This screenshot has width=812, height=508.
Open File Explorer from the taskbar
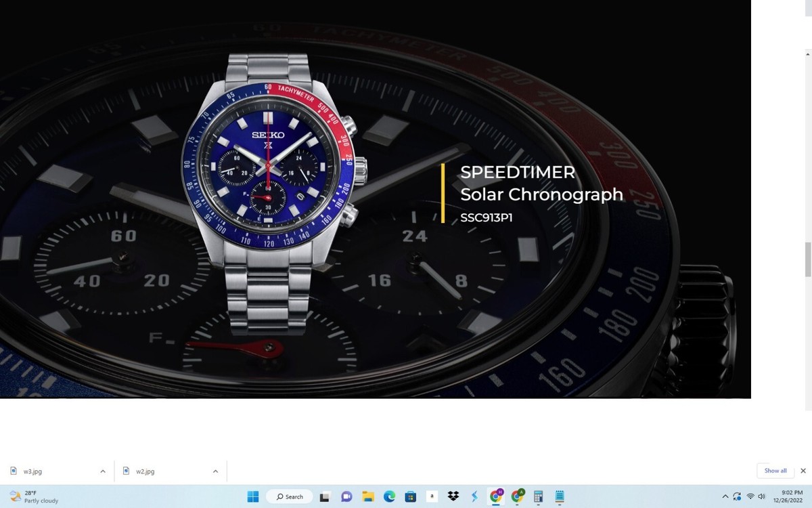[x=367, y=496]
